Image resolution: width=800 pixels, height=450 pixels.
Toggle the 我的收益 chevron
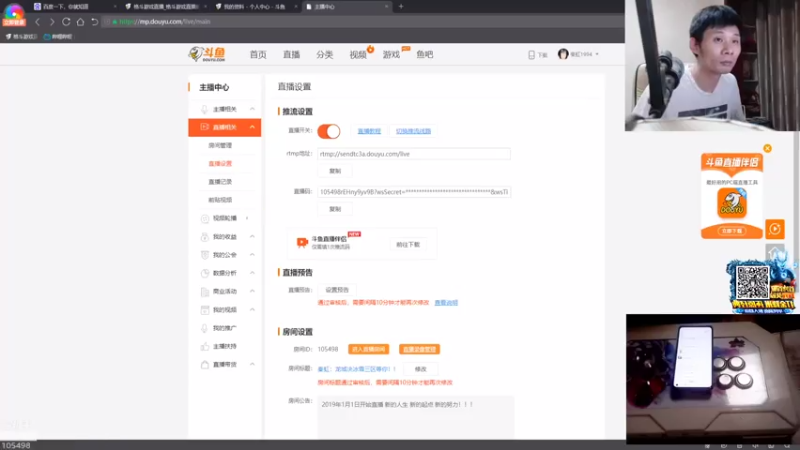pos(252,237)
